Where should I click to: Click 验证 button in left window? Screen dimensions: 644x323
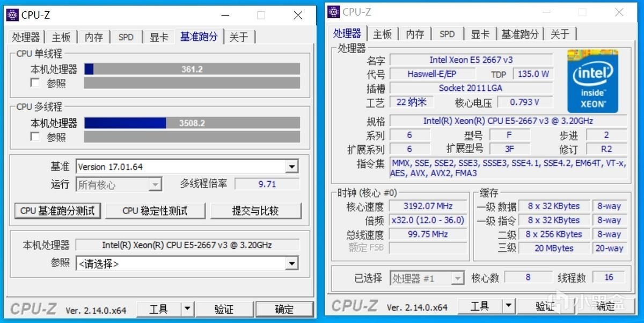point(224,309)
